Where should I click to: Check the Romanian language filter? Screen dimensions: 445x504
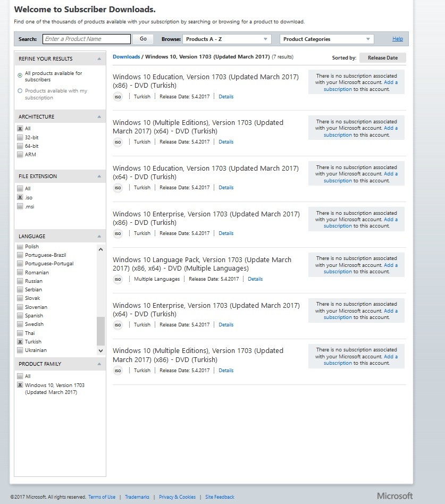(x=20, y=273)
